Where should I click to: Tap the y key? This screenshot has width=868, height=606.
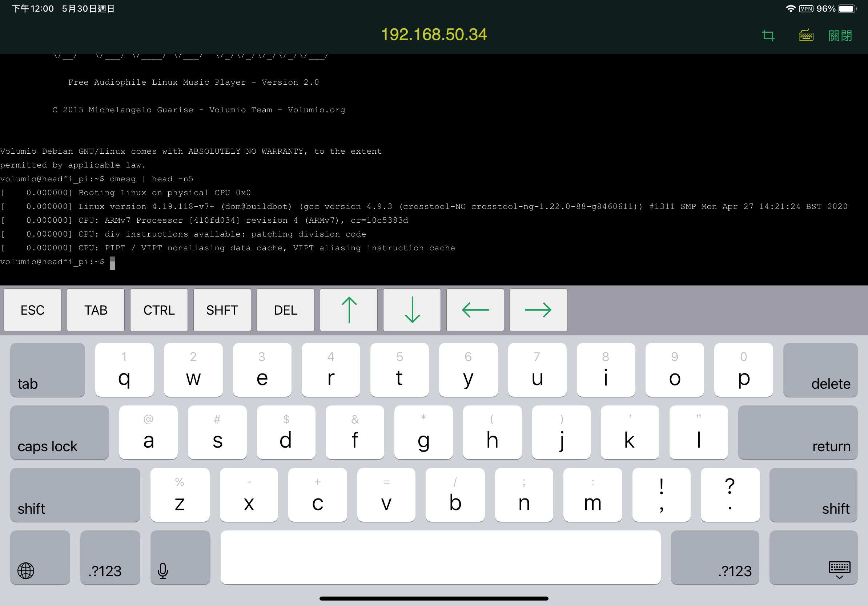469,370
